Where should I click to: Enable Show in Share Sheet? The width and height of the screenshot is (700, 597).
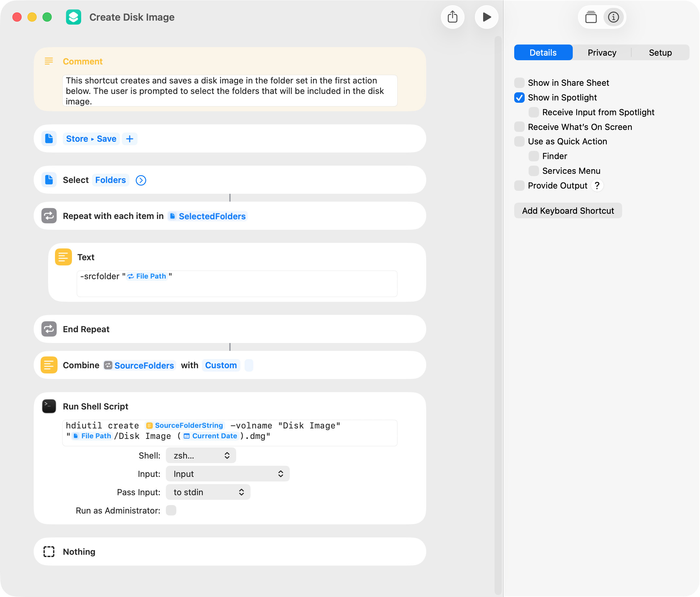pos(519,83)
